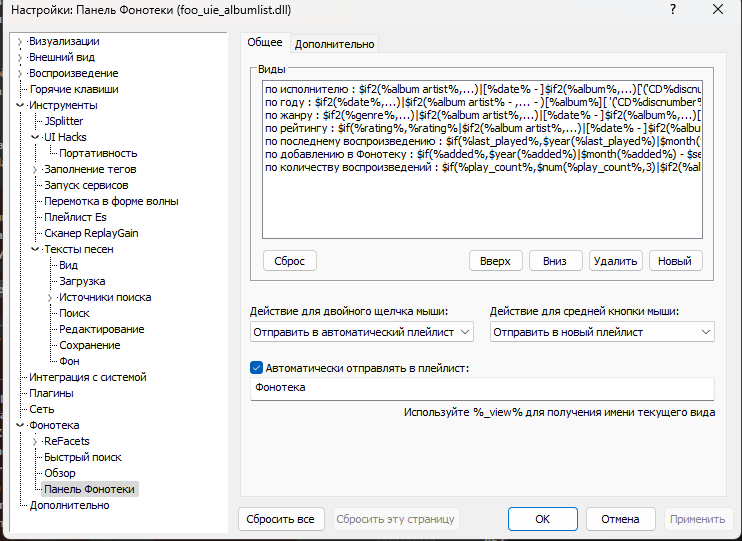Switch to the Дополнительно tab
This screenshot has width=742, height=541.
[335, 44]
